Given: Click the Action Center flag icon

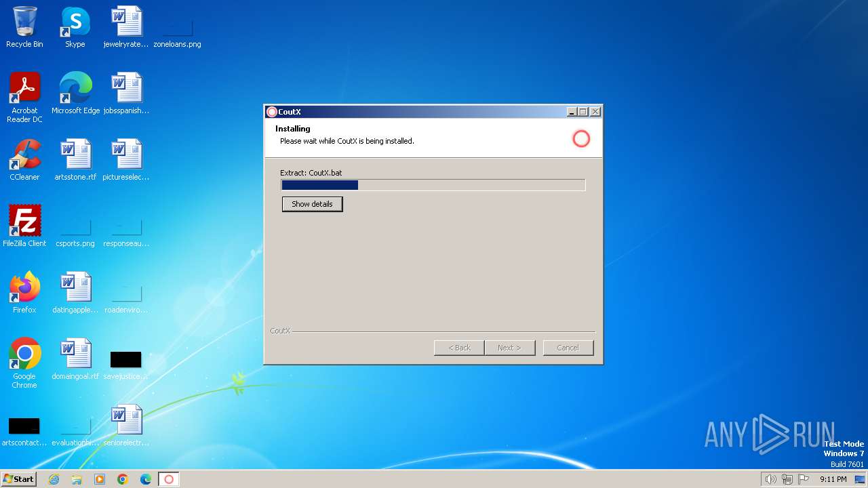Looking at the screenshot, I should [x=804, y=479].
